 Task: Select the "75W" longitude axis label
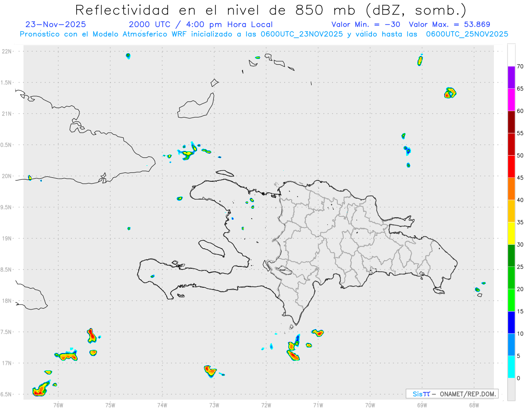pos(110,405)
